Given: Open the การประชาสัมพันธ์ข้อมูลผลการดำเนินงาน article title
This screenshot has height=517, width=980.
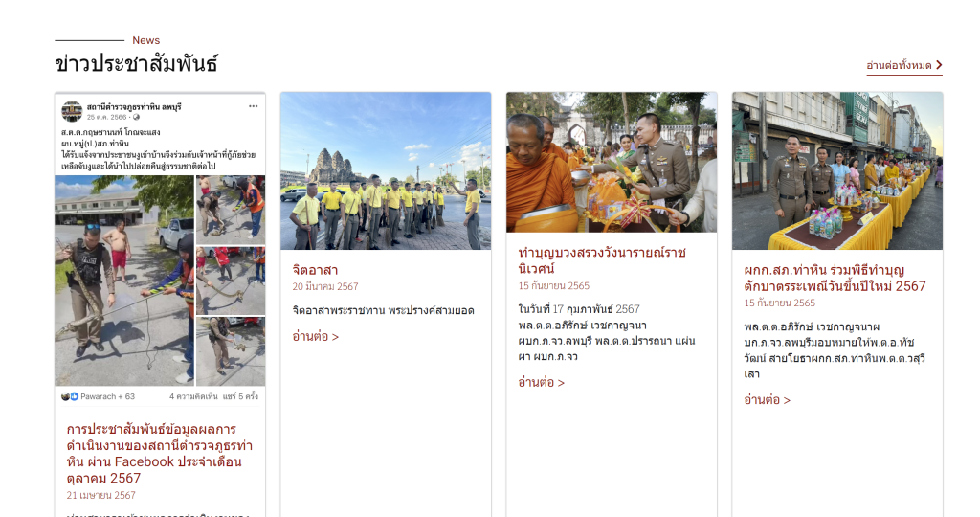Looking at the screenshot, I should [159, 453].
